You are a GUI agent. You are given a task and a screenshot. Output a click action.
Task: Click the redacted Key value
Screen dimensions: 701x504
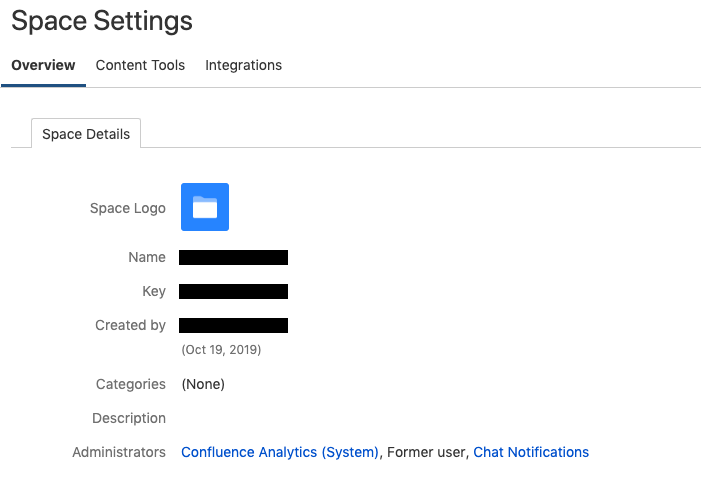(233, 292)
